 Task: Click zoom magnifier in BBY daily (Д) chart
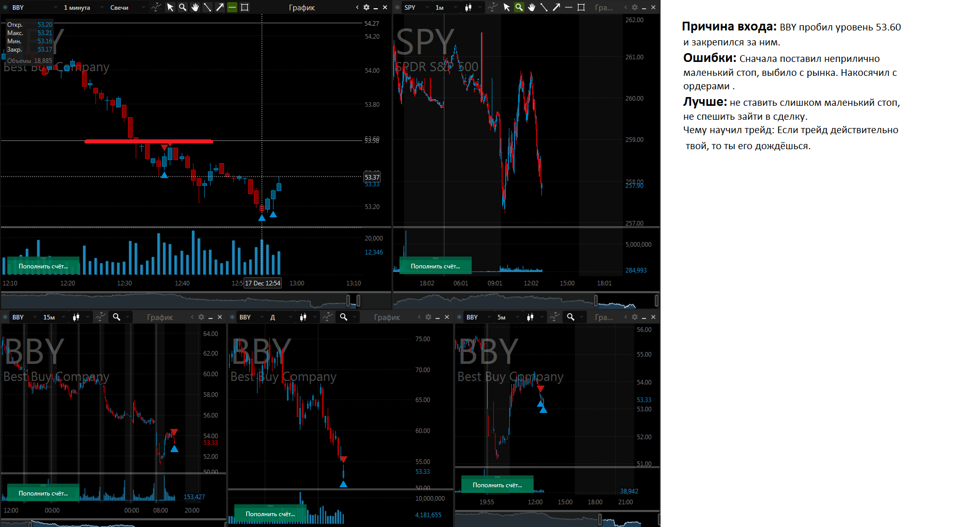point(344,317)
